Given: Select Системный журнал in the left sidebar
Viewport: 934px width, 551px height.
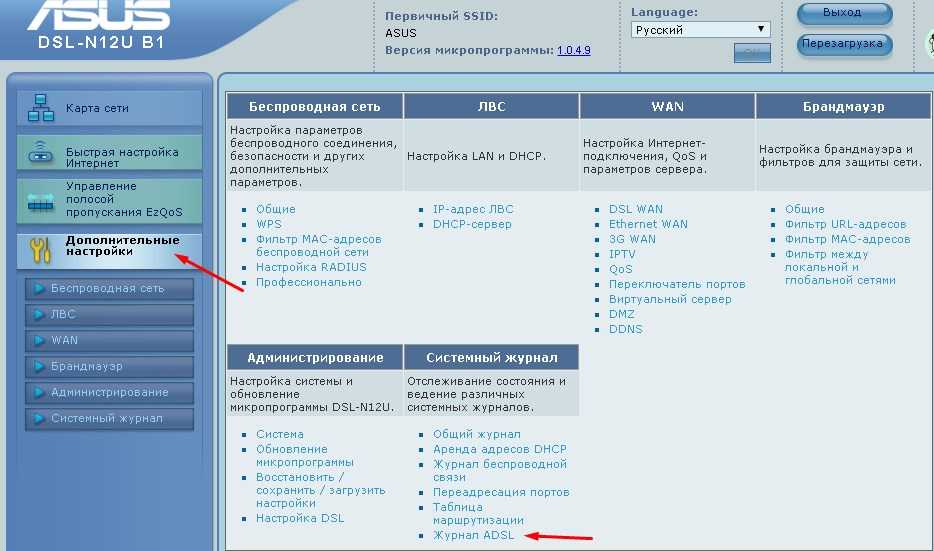Looking at the screenshot, I should (109, 419).
